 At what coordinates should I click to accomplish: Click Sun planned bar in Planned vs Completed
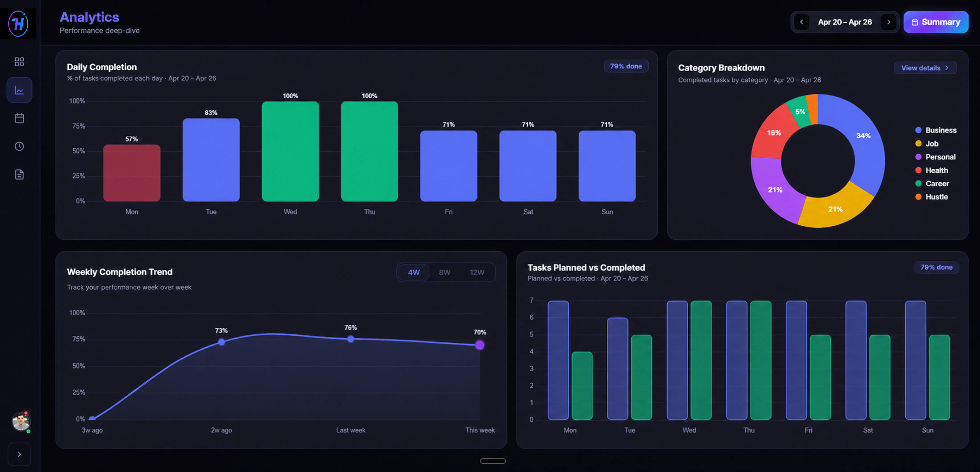pos(915,360)
